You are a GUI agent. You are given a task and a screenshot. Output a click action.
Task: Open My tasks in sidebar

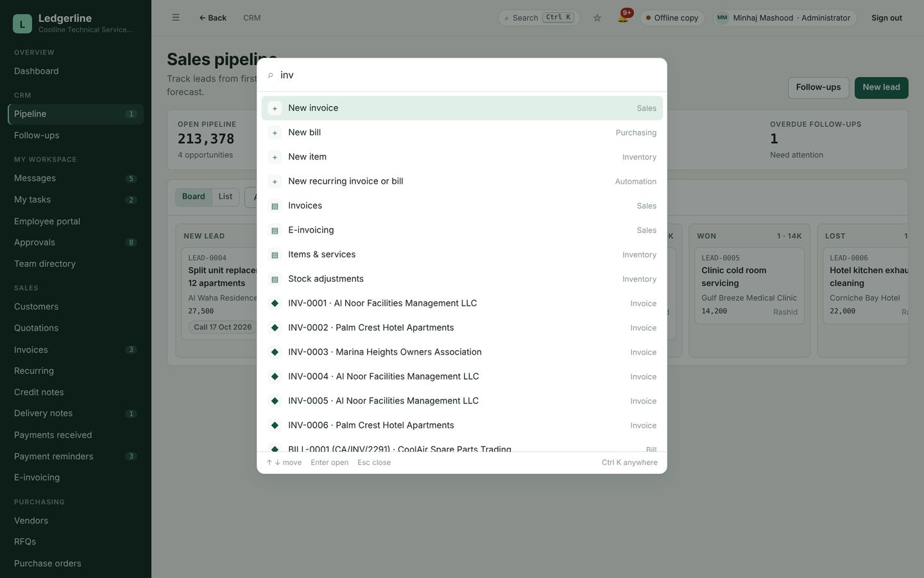click(76, 200)
